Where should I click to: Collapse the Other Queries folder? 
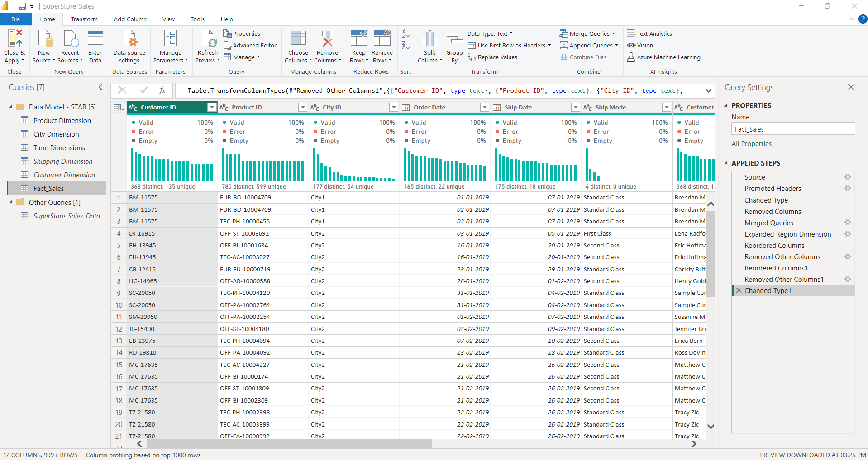[x=11, y=202]
